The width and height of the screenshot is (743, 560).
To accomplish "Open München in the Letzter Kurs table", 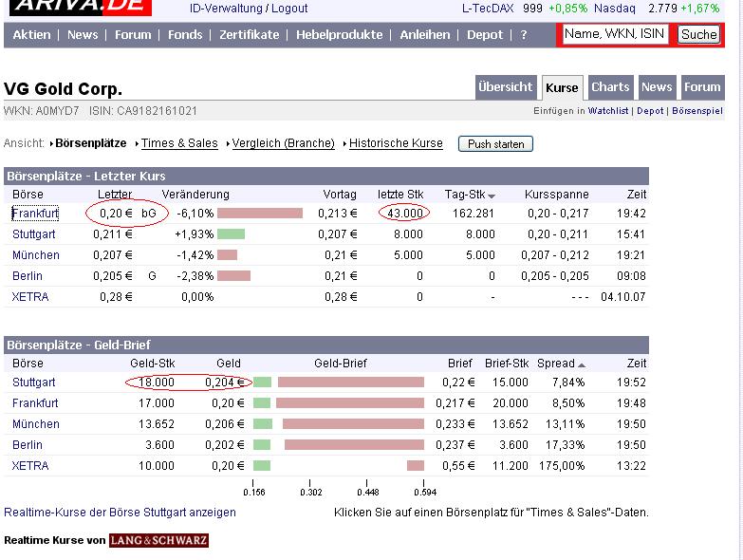I will click(36, 255).
